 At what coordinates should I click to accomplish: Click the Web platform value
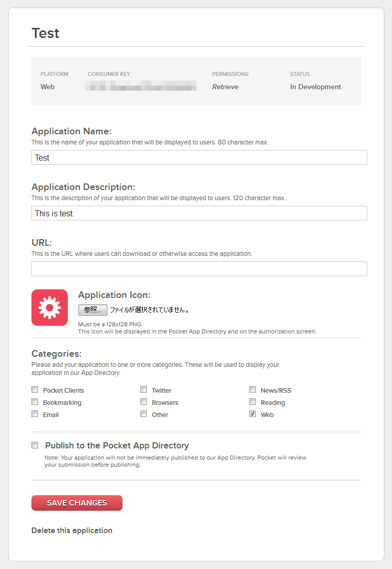point(48,87)
